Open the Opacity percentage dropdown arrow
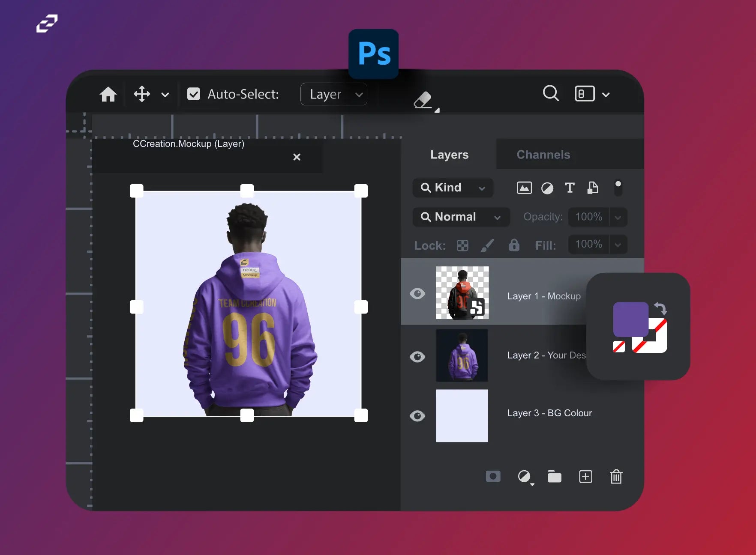Viewport: 756px width, 555px height. [618, 218]
